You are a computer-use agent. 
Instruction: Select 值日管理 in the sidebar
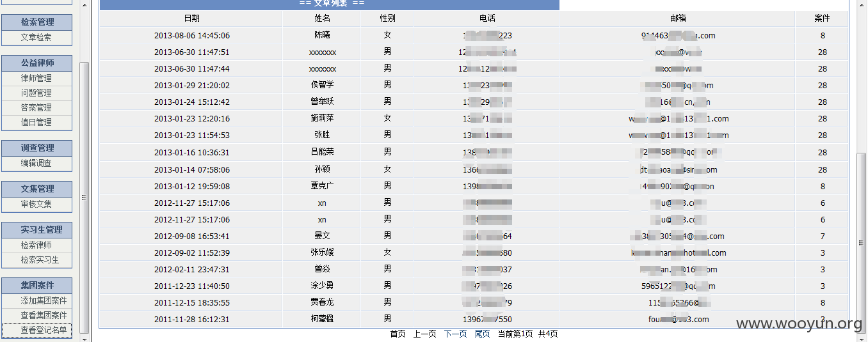tap(36, 123)
